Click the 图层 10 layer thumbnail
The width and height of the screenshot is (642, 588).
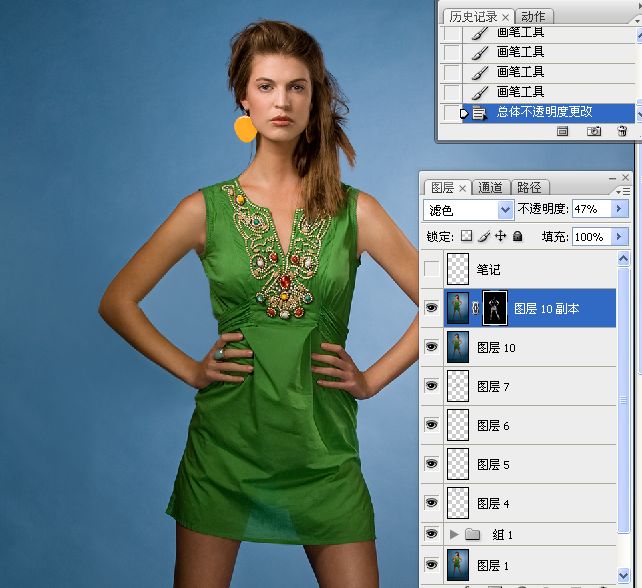[x=458, y=347]
